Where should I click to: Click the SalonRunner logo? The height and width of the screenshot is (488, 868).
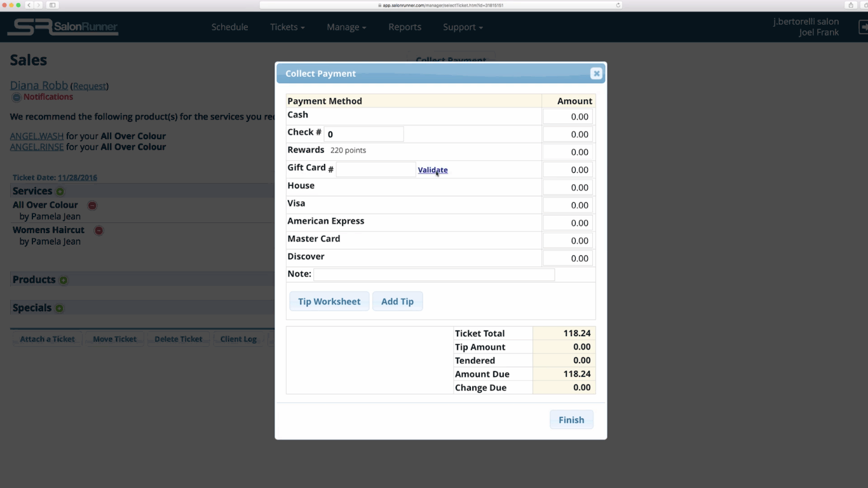click(x=62, y=27)
